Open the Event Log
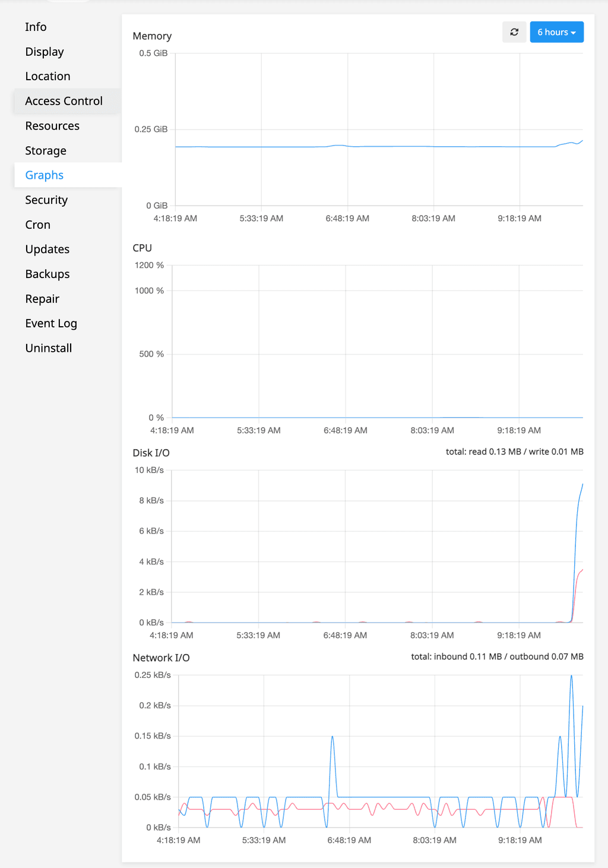 51,323
